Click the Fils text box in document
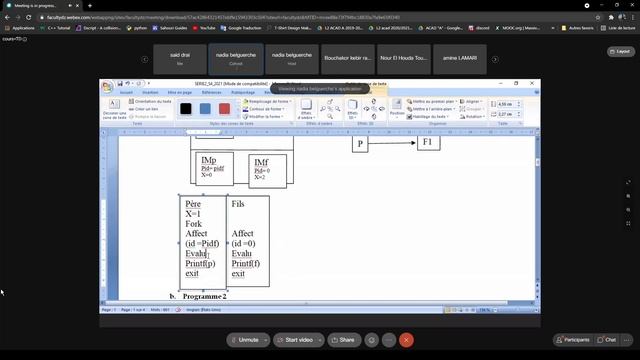 (248, 241)
